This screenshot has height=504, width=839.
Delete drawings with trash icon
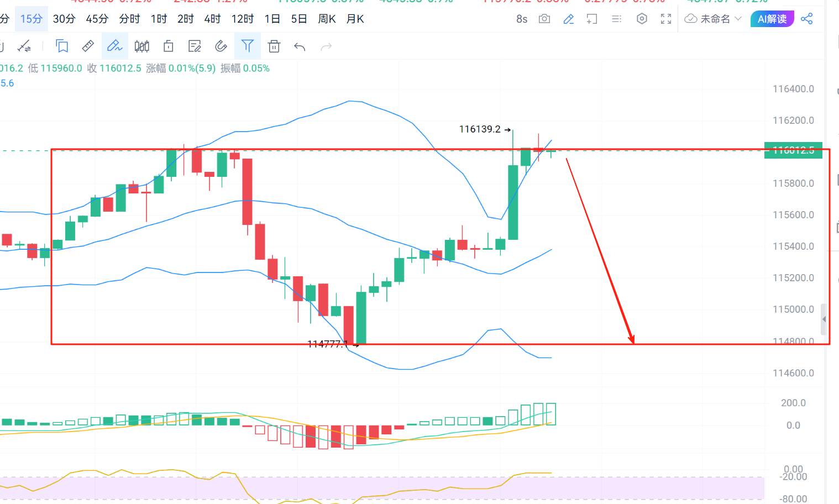pyautogui.click(x=274, y=46)
